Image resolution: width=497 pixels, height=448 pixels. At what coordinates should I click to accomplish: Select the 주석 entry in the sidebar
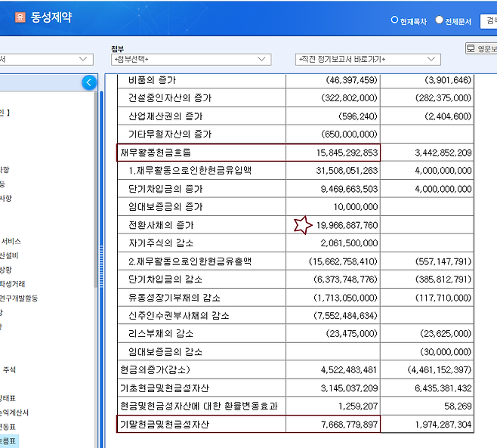(x=9, y=369)
